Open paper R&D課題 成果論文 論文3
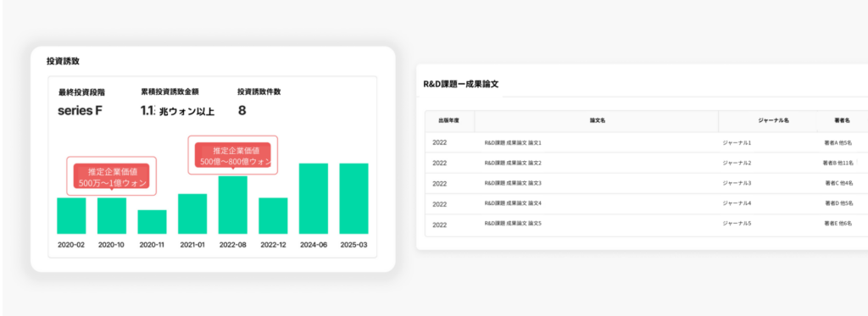The width and height of the screenshot is (868, 316). [x=513, y=183]
